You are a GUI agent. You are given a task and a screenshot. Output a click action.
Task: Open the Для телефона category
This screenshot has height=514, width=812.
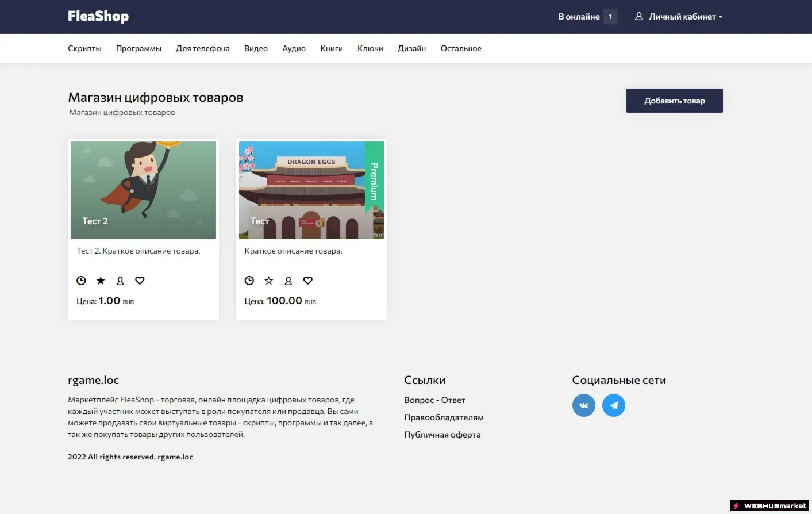(x=203, y=48)
